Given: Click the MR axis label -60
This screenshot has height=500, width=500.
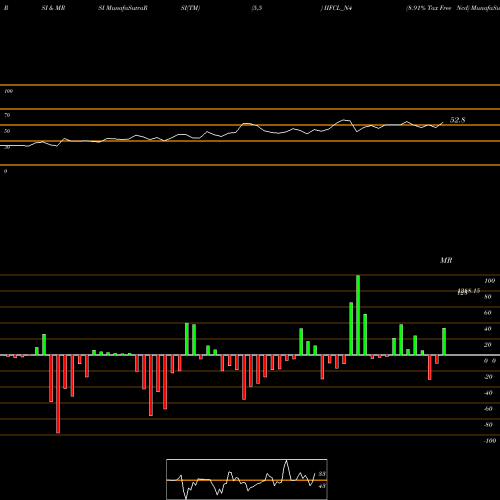Looking at the screenshot, I should coord(488,409).
